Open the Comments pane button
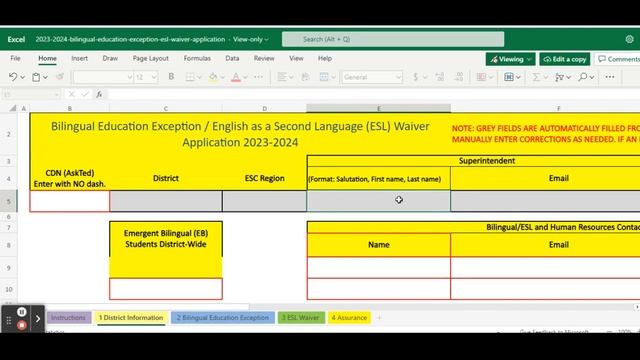 click(x=618, y=59)
